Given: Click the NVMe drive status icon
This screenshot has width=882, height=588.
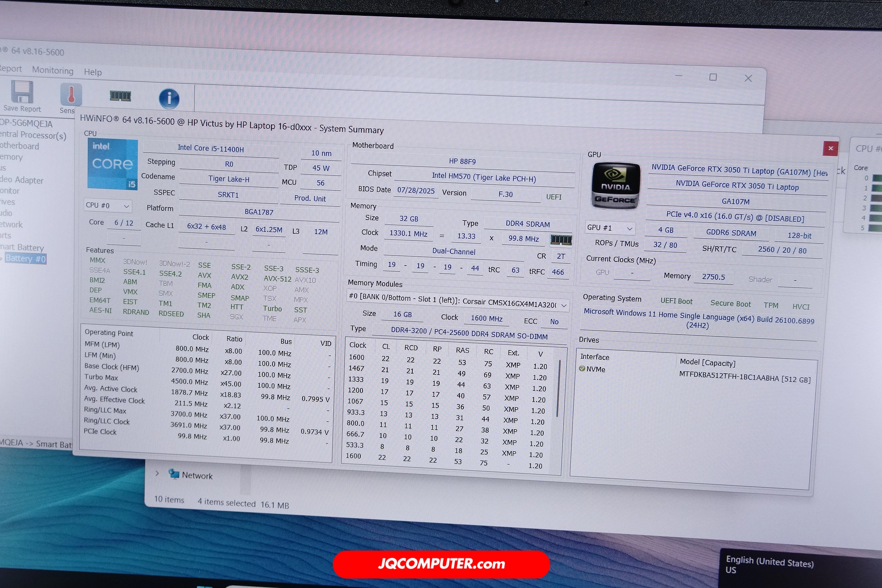Looking at the screenshot, I should click(x=582, y=368).
